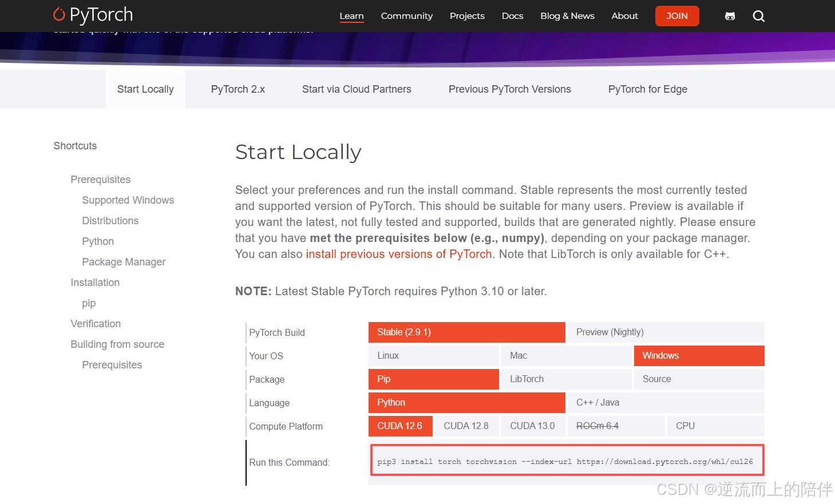Click the Run this Command label
Viewport: 835px width, 504px height.
[x=290, y=463]
